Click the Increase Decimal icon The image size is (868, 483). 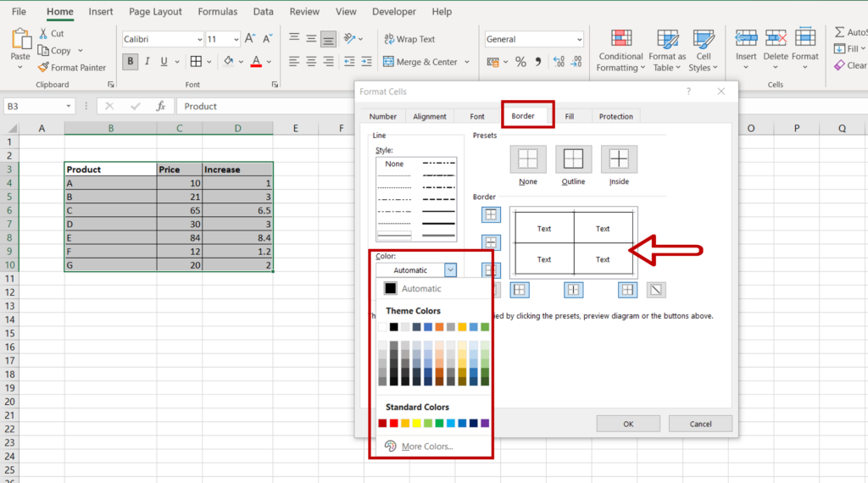(559, 62)
